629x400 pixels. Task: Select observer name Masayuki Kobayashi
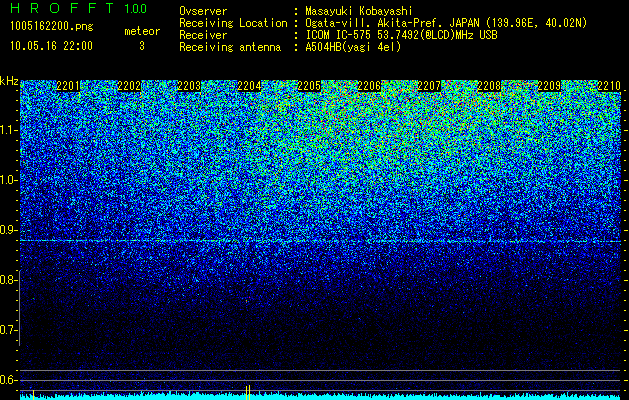click(359, 11)
